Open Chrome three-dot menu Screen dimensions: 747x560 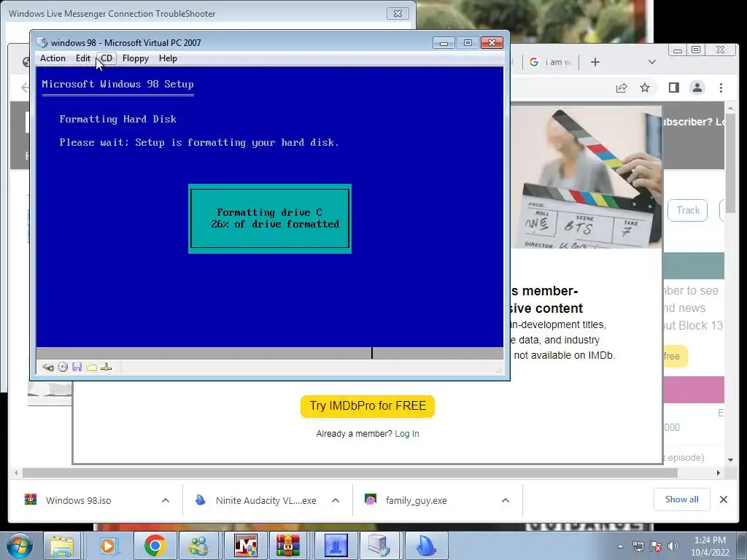tap(721, 87)
